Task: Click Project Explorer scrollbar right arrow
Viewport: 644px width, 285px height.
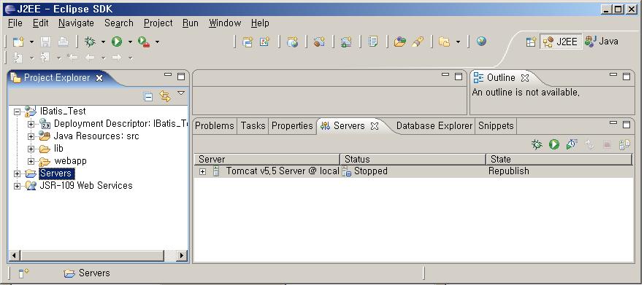Action: pos(182,255)
